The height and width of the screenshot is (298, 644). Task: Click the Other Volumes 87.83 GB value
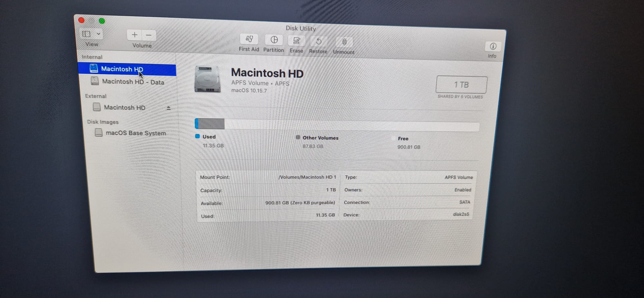tap(313, 146)
